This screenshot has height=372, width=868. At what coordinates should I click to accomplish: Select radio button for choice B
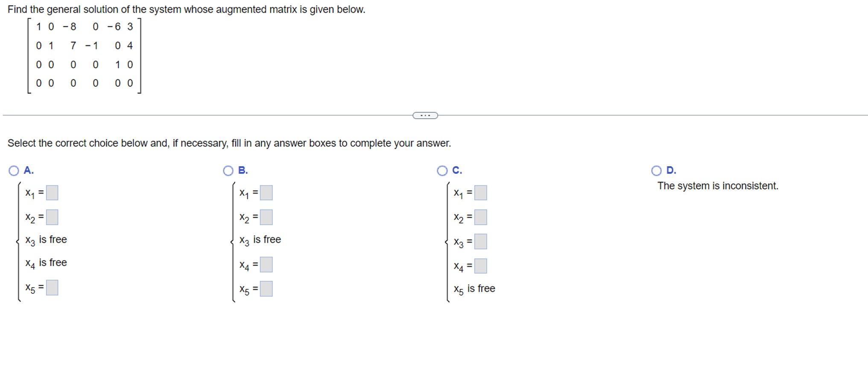[228, 170]
